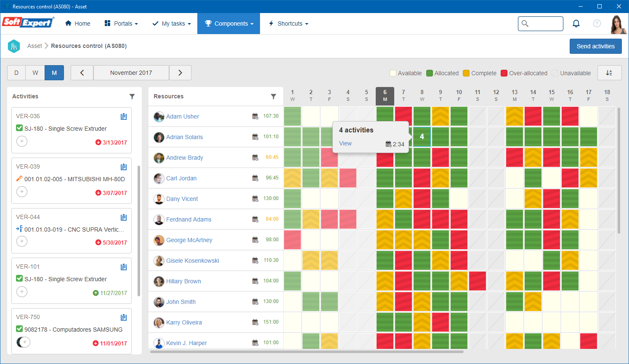Click Adam Usher's red cell on day 7

(x=403, y=116)
